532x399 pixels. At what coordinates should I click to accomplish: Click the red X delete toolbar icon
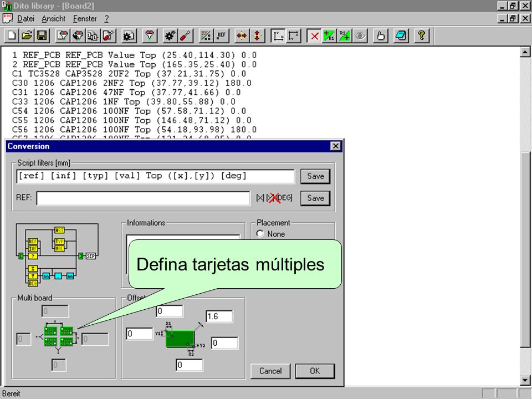click(x=315, y=35)
